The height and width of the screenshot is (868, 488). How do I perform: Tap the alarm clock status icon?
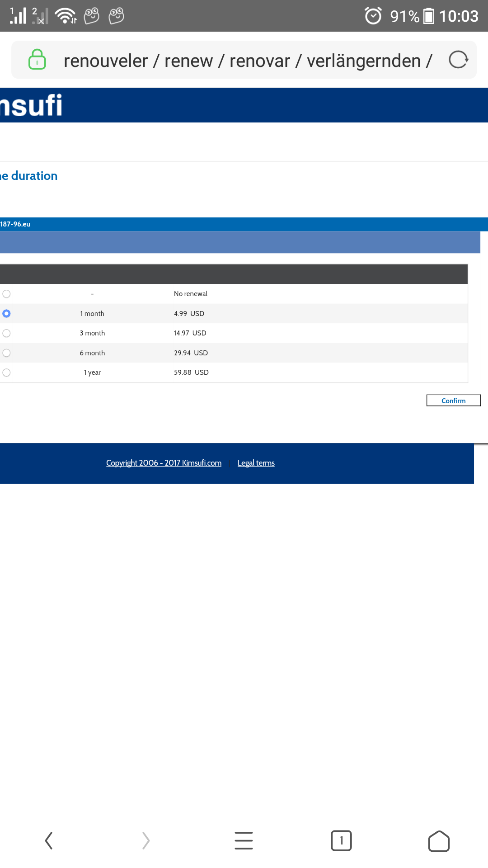click(x=373, y=16)
